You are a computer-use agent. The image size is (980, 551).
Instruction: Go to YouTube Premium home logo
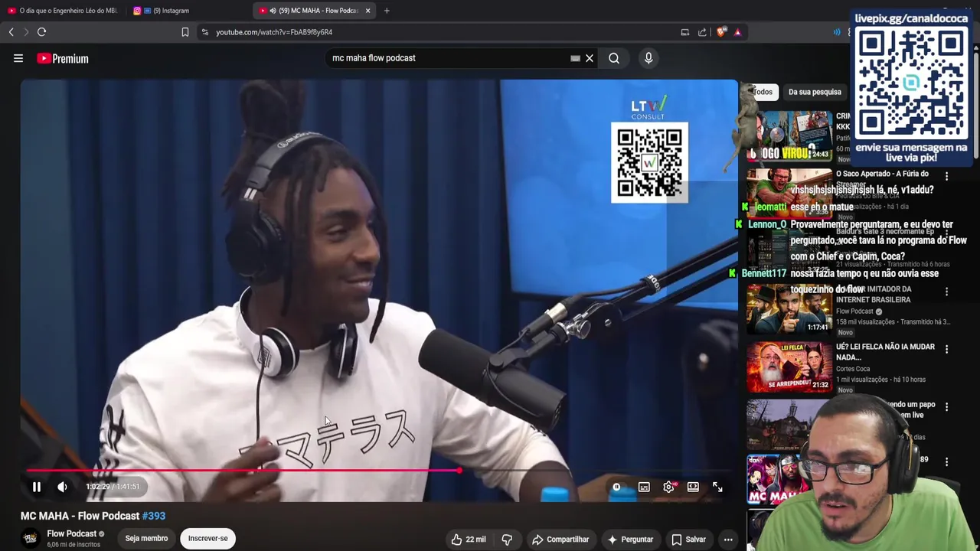(63, 58)
